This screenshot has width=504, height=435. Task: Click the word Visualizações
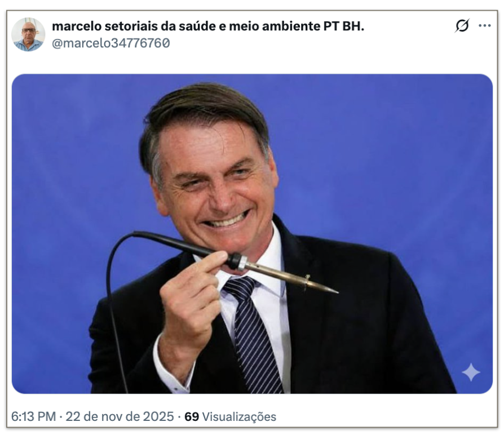239,417
